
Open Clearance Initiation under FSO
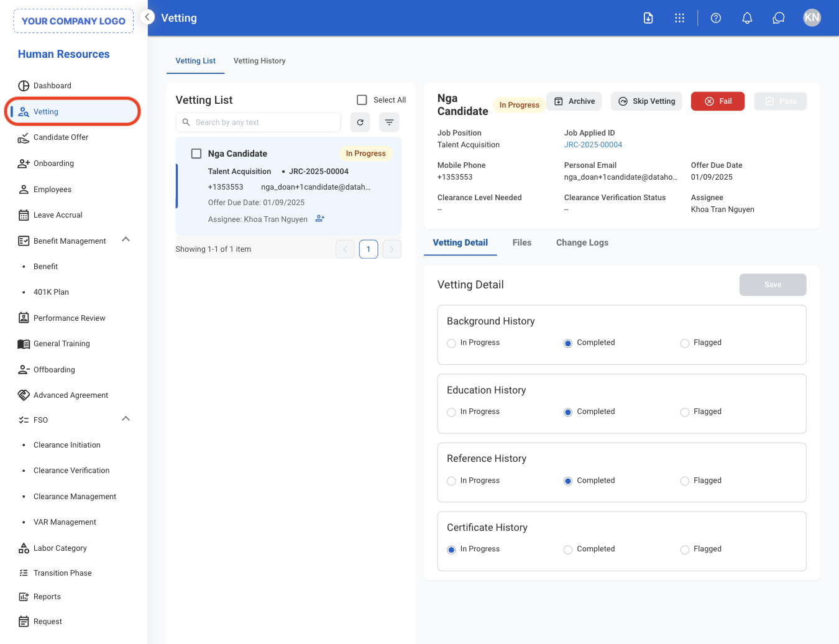point(67,445)
